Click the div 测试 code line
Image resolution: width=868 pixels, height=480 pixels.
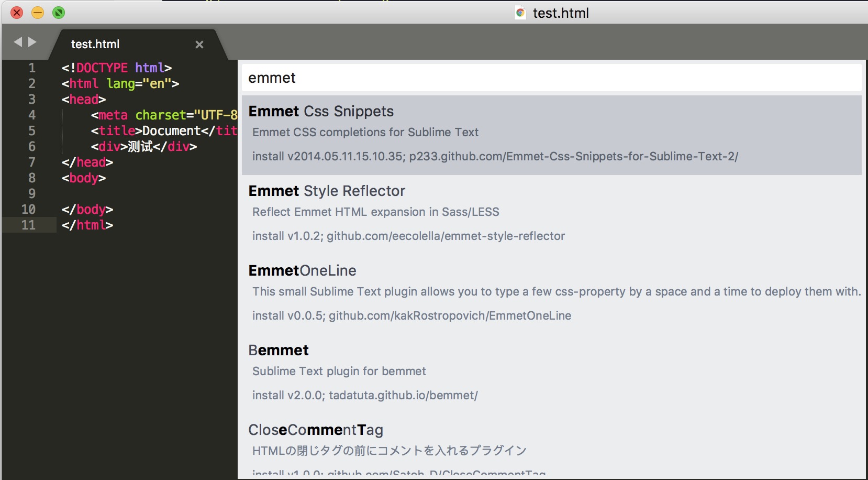(144, 146)
